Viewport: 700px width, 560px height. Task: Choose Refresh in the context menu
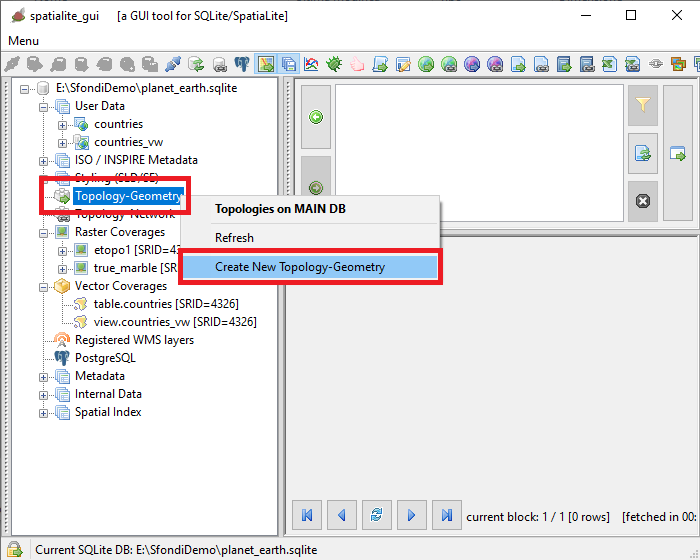(311, 238)
